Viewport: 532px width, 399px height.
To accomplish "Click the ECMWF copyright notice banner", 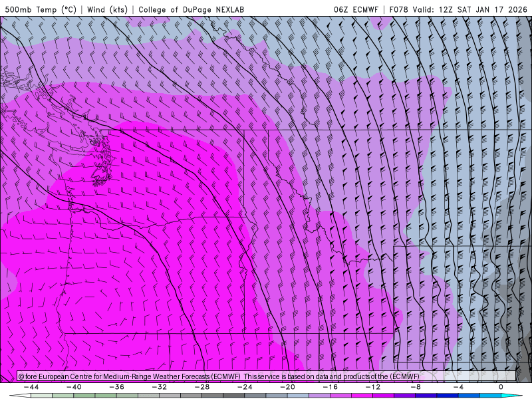I will (x=267, y=376).
